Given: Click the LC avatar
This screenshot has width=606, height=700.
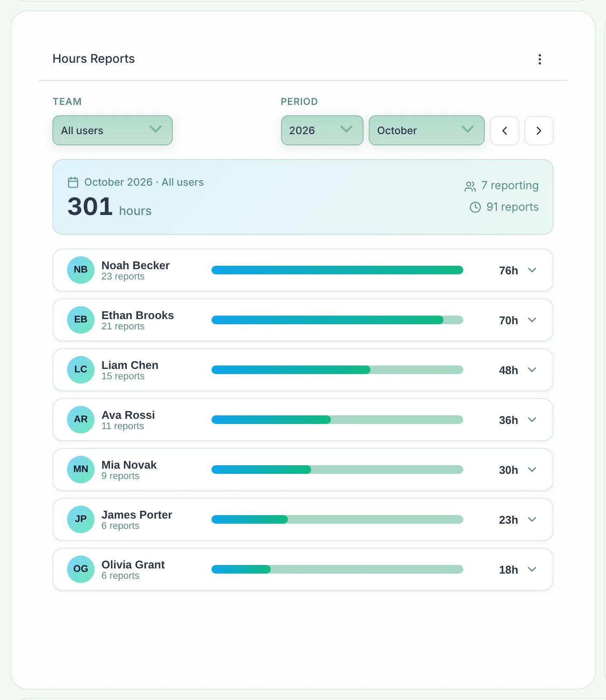Looking at the screenshot, I should (81, 370).
